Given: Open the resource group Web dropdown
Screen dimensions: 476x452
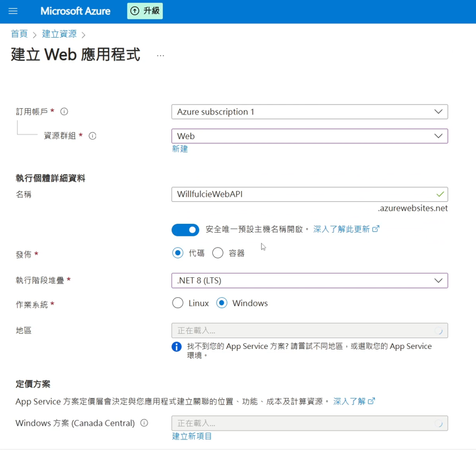Looking at the screenshot, I should (x=310, y=136).
